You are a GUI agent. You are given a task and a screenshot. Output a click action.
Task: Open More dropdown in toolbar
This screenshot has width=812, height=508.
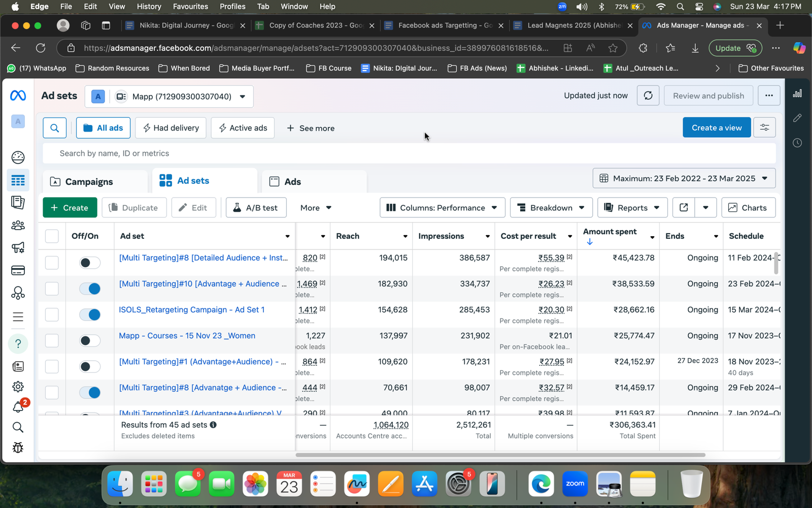316,208
